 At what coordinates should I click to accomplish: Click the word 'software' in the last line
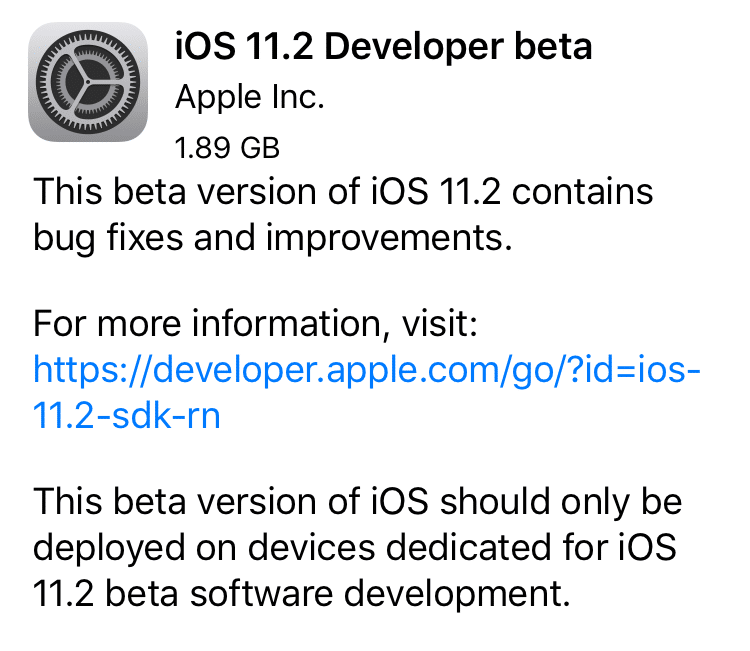point(261,593)
